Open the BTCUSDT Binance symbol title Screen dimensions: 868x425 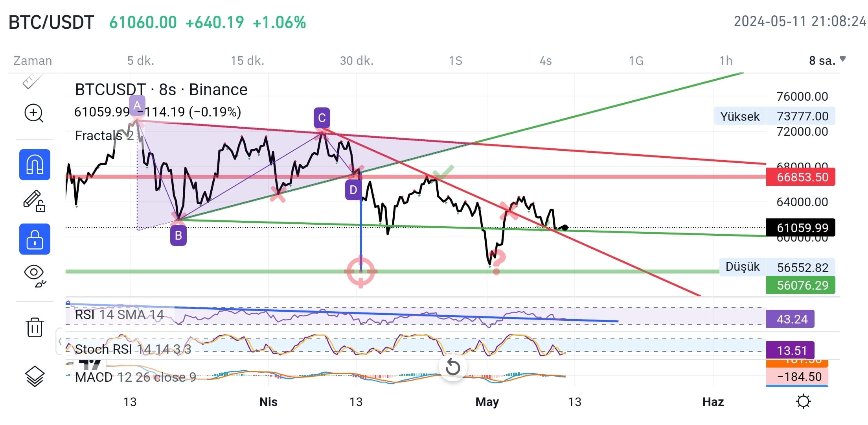161,89
